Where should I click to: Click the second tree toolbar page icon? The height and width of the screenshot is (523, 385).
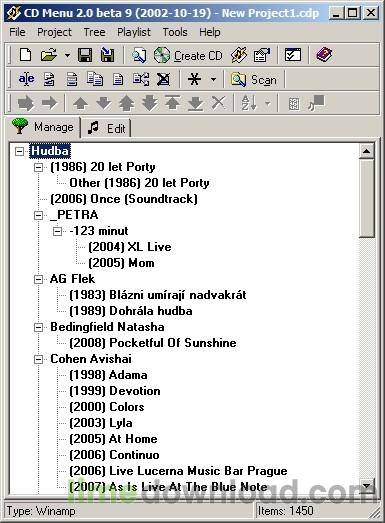pos(49,79)
